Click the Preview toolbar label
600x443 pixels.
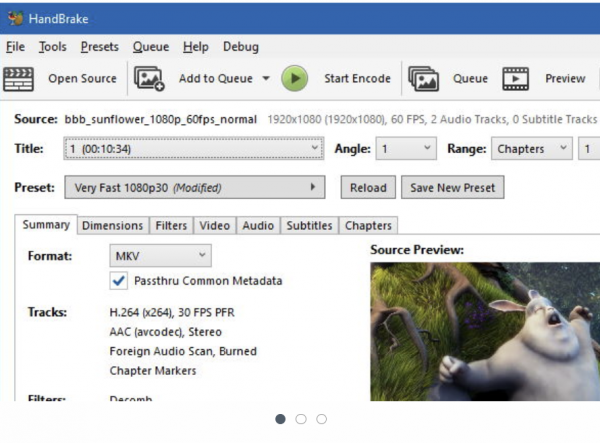coord(565,78)
